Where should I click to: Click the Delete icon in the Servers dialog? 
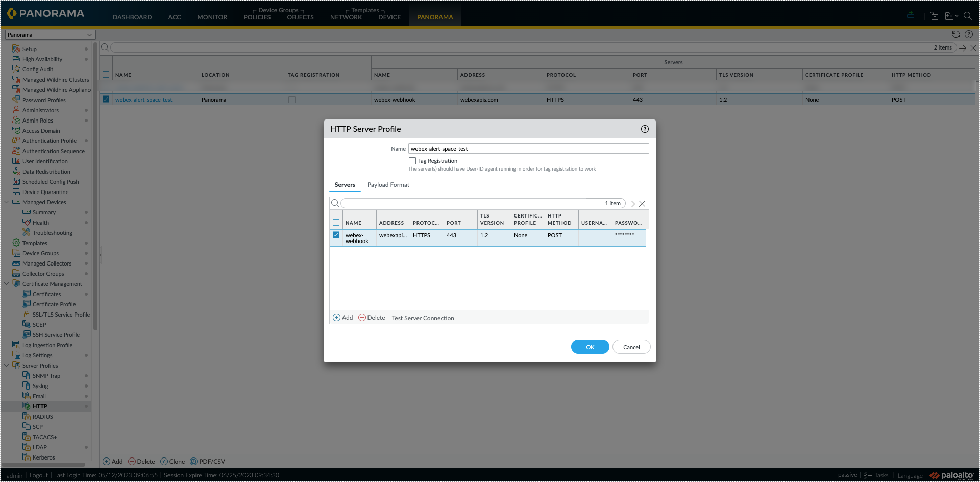(362, 318)
